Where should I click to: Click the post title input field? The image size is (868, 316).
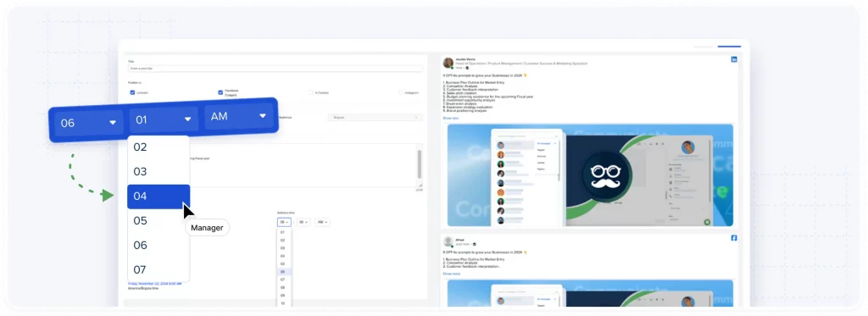click(275, 69)
